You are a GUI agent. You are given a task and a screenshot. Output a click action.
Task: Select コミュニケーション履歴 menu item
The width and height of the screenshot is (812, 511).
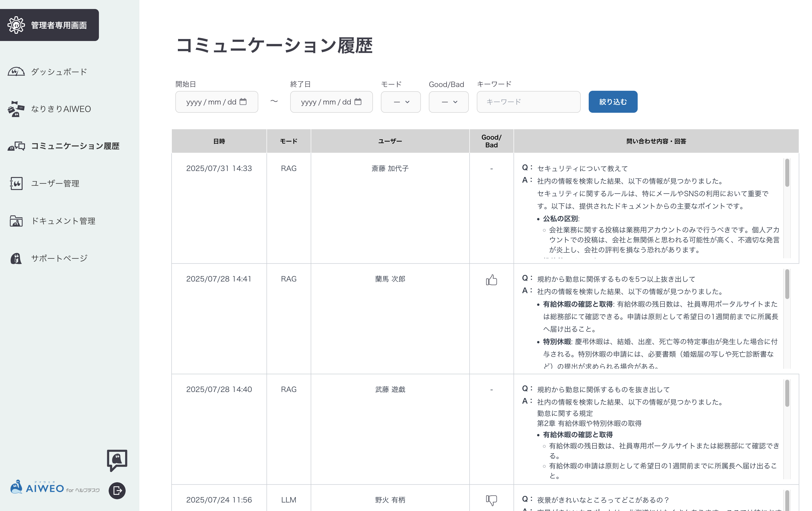pos(75,146)
